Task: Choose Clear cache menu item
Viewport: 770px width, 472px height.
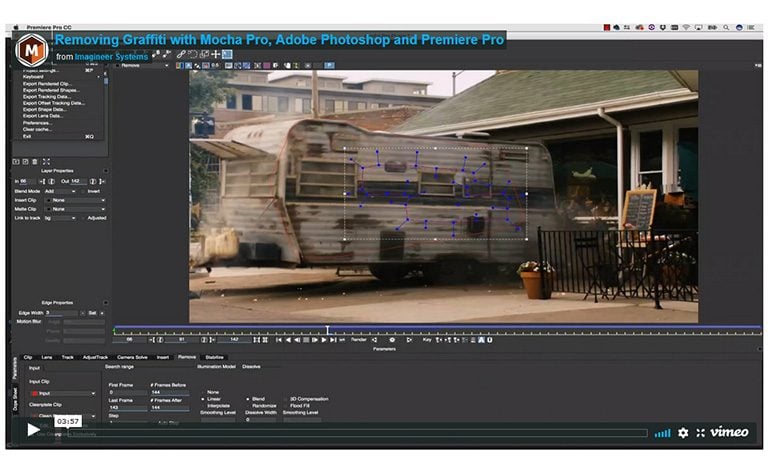Action: [37, 129]
